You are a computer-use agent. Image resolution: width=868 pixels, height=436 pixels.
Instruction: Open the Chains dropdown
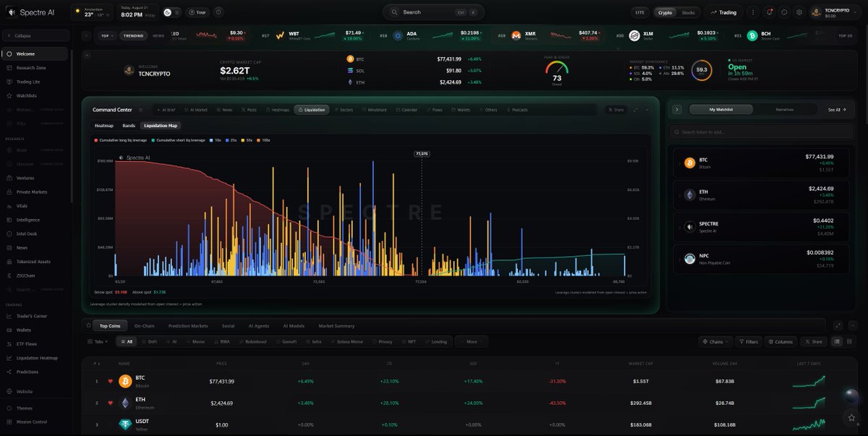pos(715,341)
